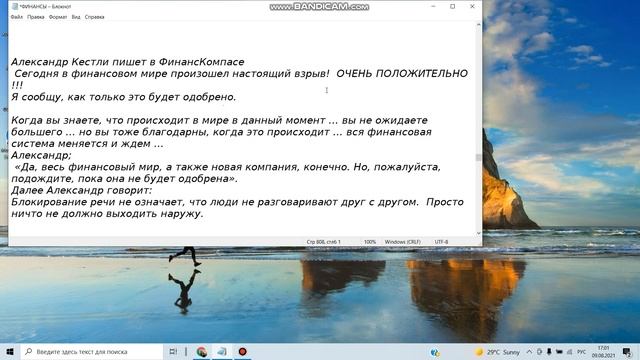Click the text 'ничто не должно выходить наружу.'
This screenshot has width=640, height=360.
pos(107,214)
